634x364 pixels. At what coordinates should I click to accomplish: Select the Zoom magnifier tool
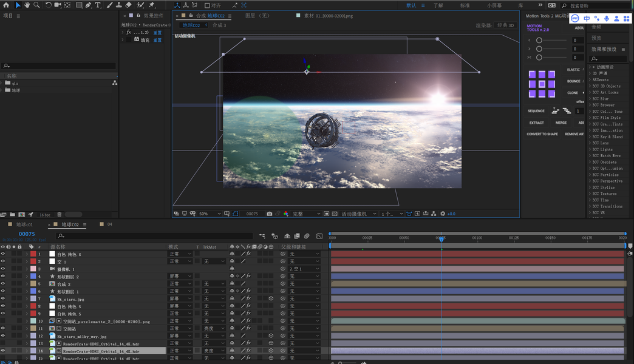pos(36,5)
